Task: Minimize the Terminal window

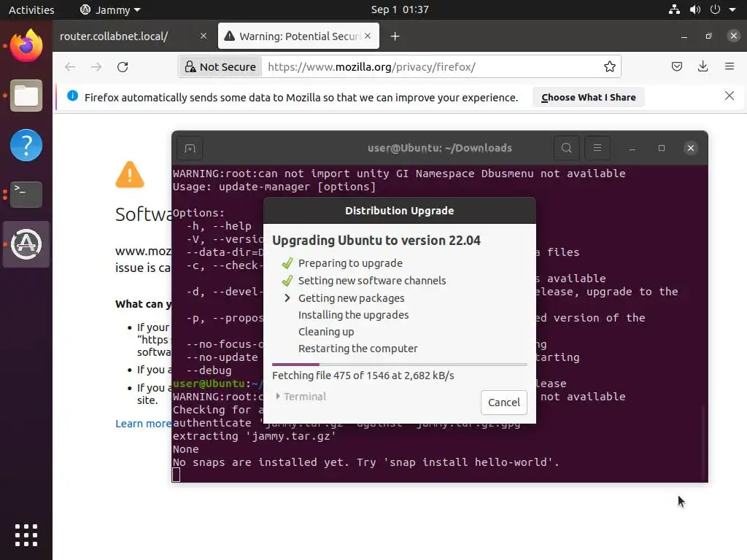Action: point(632,148)
